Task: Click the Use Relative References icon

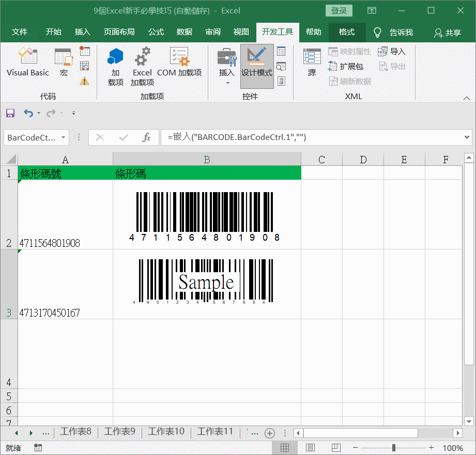Action: (x=85, y=66)
